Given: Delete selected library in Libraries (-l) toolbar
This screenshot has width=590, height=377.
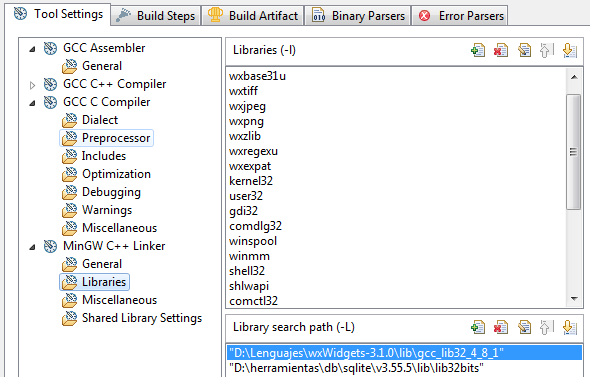Looking at the screenshot, I should [x=501, y=50].
